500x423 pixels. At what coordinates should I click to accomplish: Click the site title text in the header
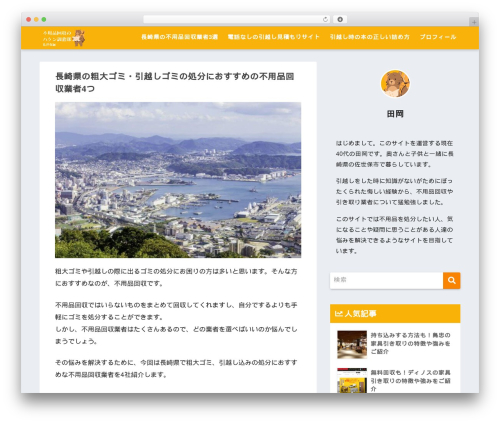tap(57, 38)
